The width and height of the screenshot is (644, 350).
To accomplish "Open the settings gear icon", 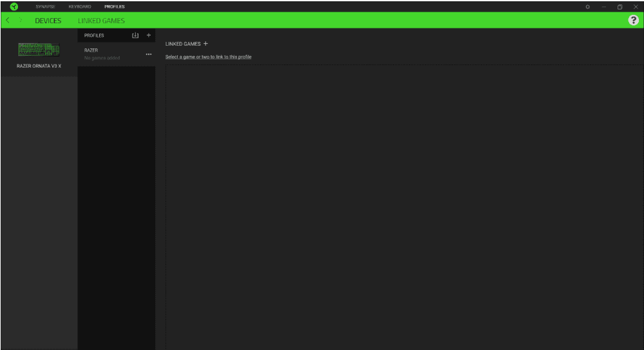I will pos(587,6).
